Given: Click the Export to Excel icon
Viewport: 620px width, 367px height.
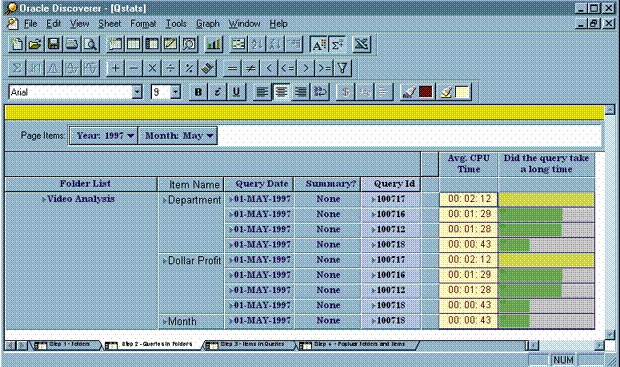Looking at the screenshot, I should 361,44.
